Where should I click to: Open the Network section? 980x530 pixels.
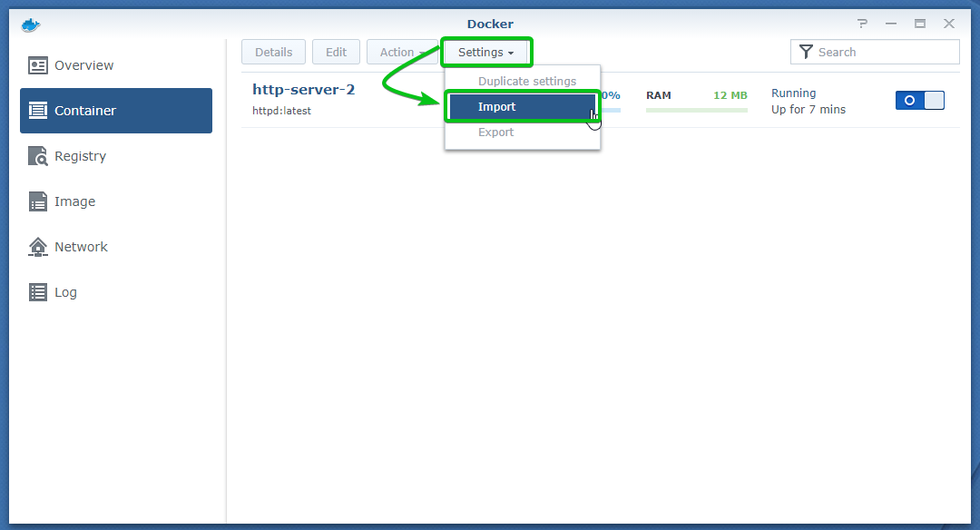coord(116,247)
